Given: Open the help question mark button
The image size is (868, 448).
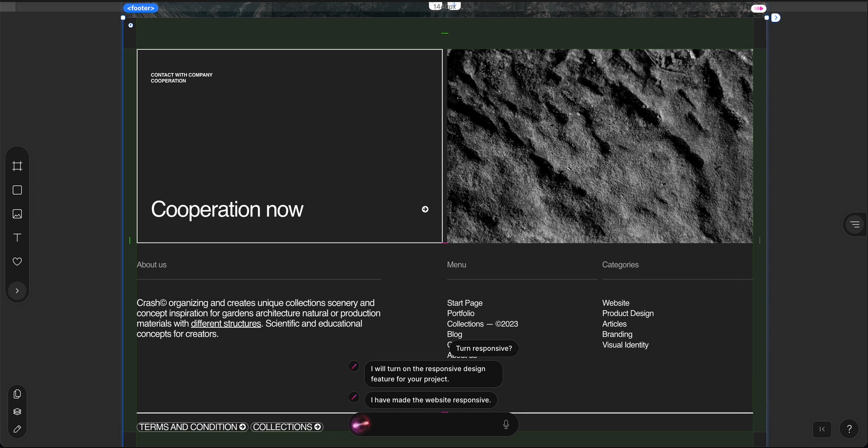Looking at the screenshot, I should pos(849,429).
